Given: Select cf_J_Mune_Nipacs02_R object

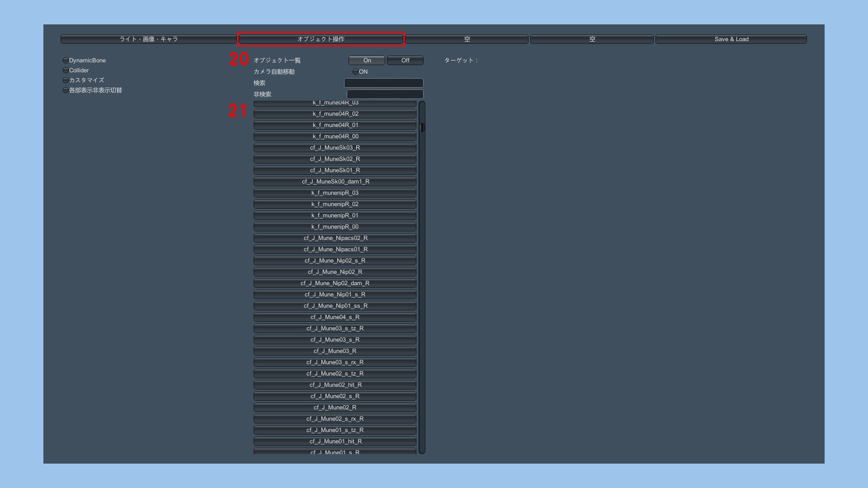Looking at the screenshot, I should (335, 238).
